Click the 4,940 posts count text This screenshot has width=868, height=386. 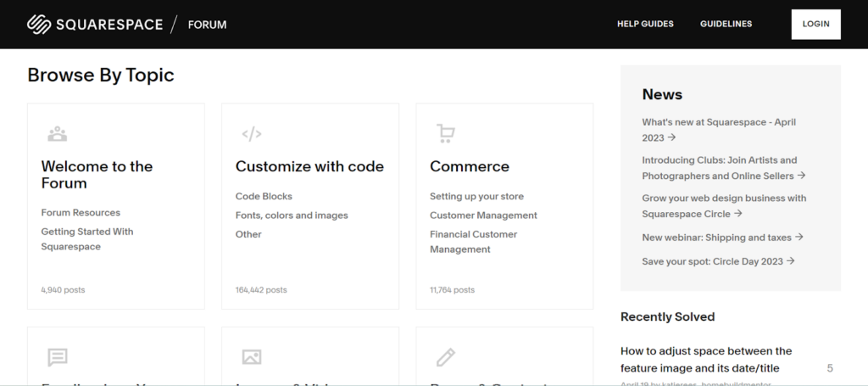click(63, 290)
